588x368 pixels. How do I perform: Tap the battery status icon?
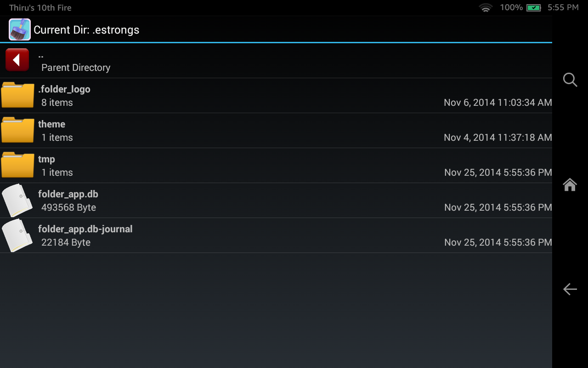(x=533, y=8)
